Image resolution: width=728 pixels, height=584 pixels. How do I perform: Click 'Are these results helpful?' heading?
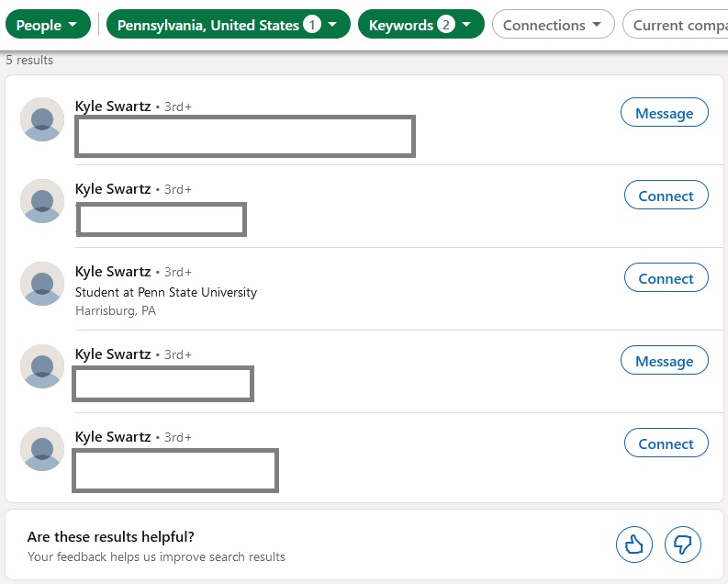(x=110, y=536)
